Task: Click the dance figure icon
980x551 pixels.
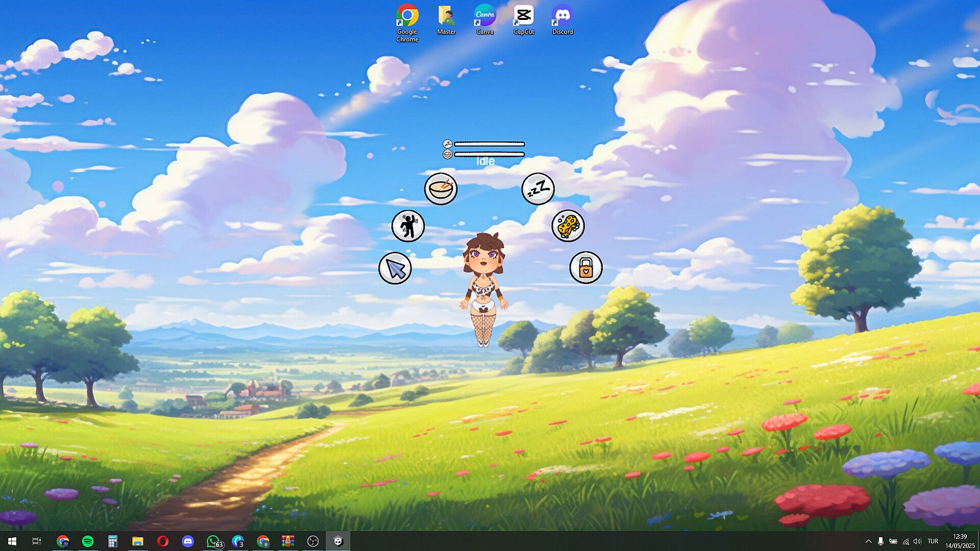Action: (408, 226)
